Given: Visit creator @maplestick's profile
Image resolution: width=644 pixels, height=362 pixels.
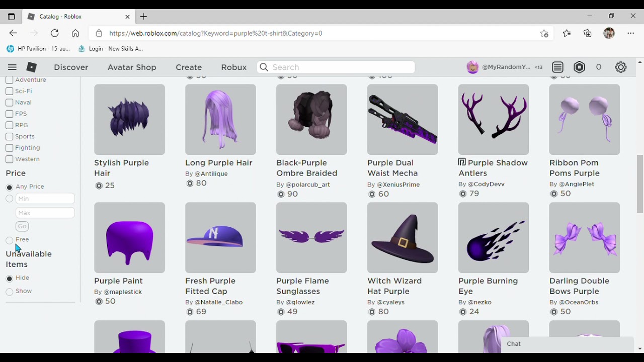Looking at the screenshot, I should click(123, 292).
